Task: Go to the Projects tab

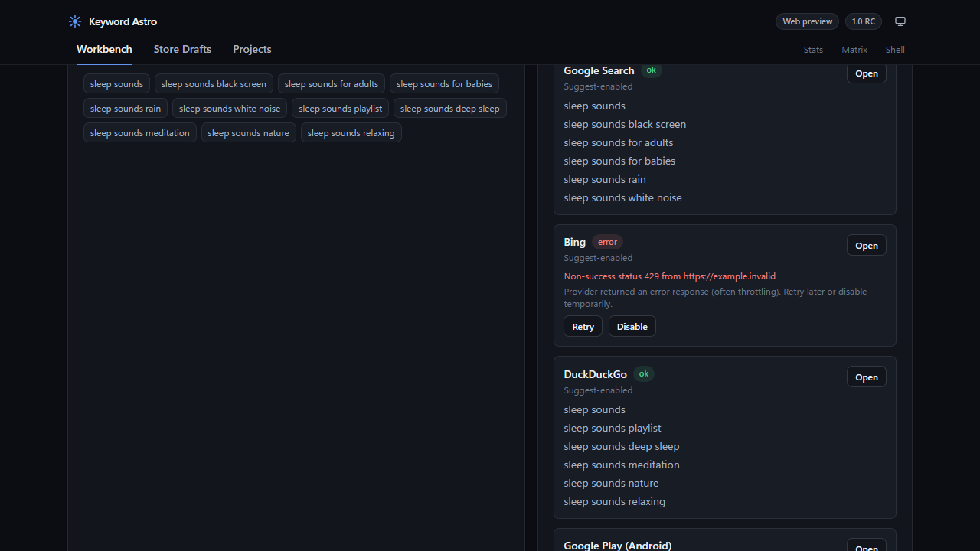Action: pos(252,49)
